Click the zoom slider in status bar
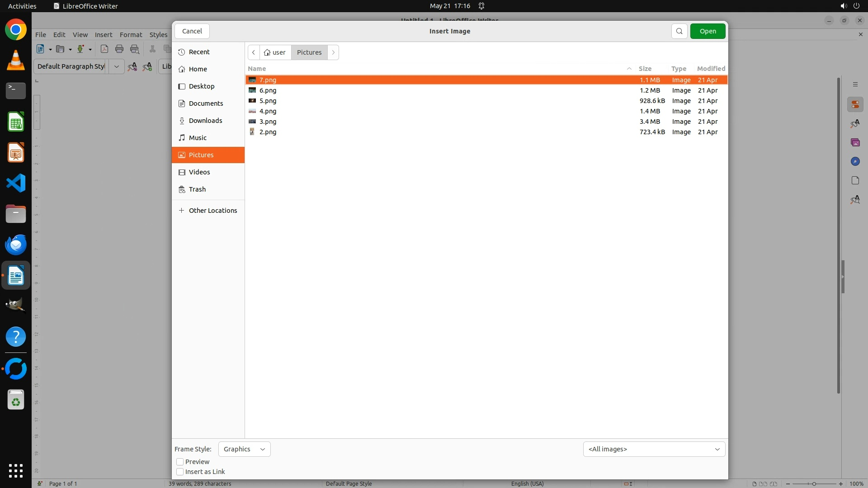This screenshot has height=488, width=868. tap(814, 484)
